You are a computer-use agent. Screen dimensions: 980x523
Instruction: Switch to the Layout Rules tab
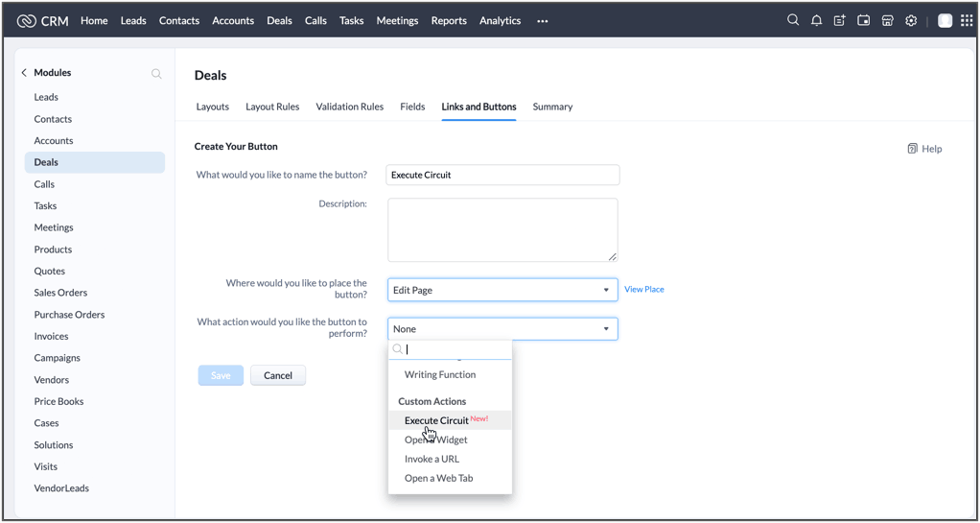point(272,107)
